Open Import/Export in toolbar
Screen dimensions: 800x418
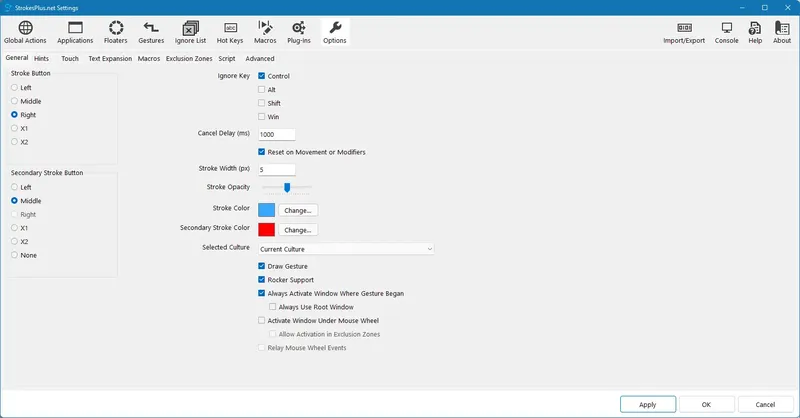click(x=684, y=32)
